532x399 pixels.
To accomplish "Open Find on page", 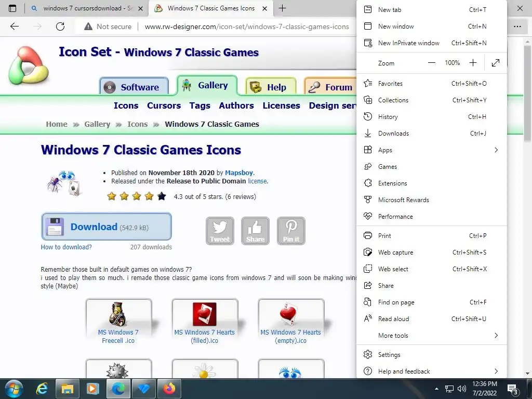I will (432, 302).
